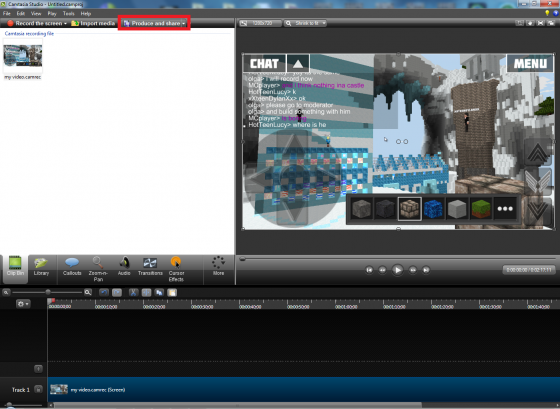Click the Paste icon on timeline toolbar
Screen dimensions: 560x409
click(x=172, y=293)
